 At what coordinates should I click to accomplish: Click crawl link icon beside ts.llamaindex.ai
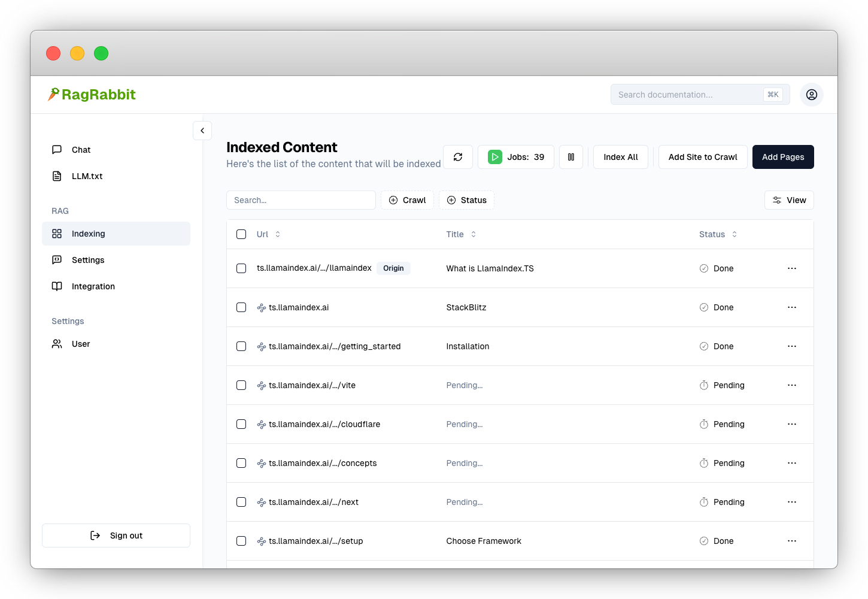point(262,308)
